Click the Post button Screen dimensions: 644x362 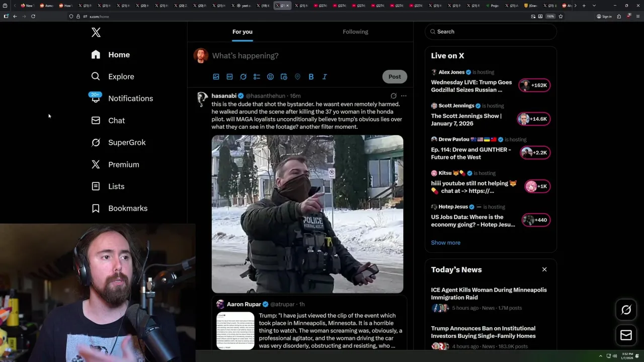pos(394,77)
